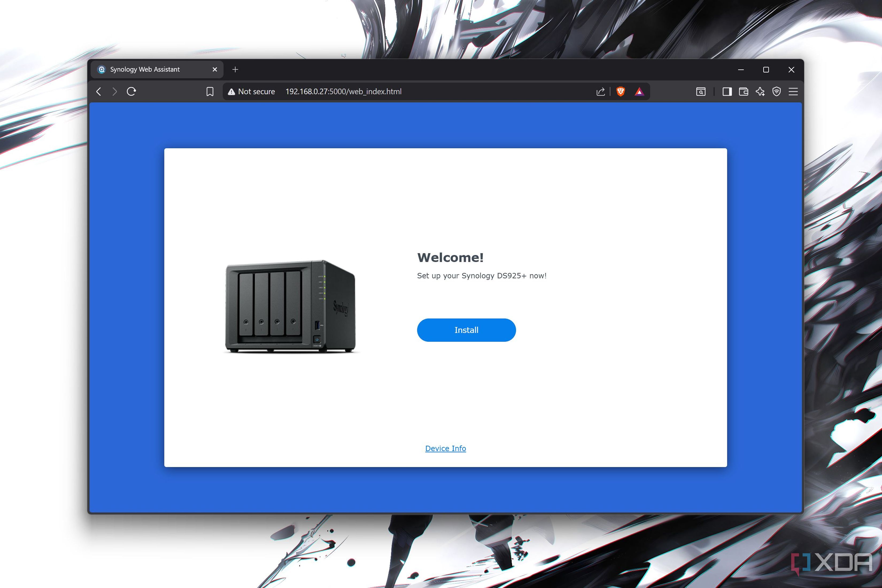Open the page search panel icon
This screenshot has width=882, height=588.
tap(701, 91)
